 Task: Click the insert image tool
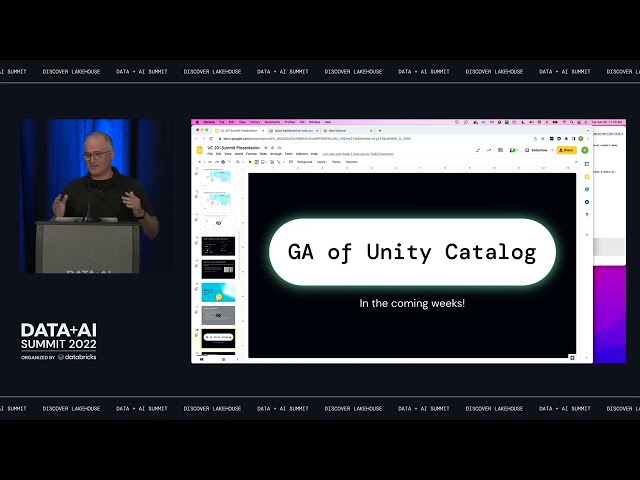[262, 162]
